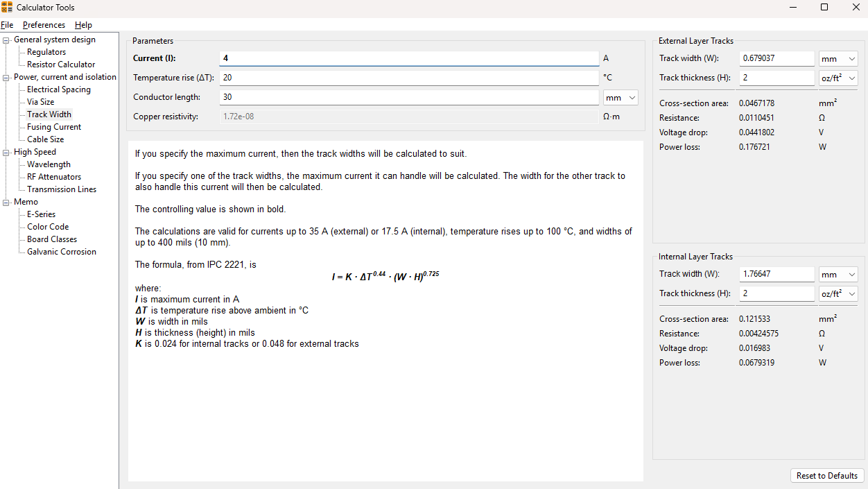This screenshot has width=868, height=489.
Task: Open the E-Series memo page
Action: 42,214
